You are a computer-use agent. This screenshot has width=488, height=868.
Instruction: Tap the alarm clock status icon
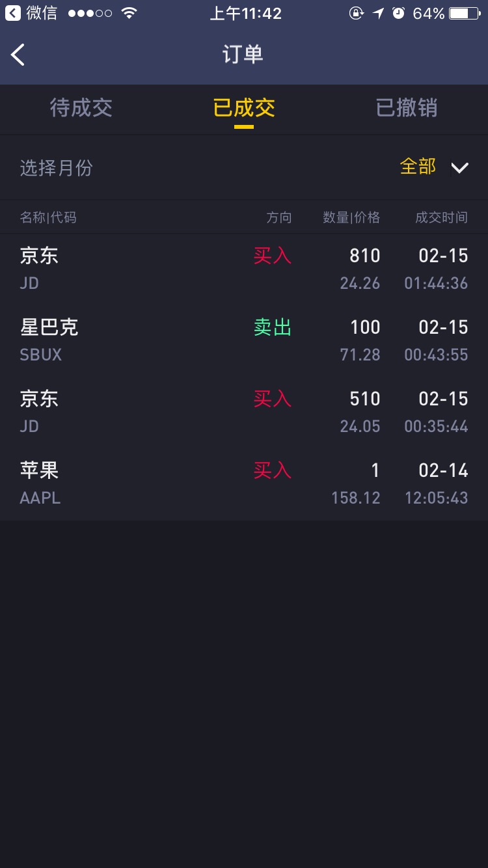(x=398, y=13)
